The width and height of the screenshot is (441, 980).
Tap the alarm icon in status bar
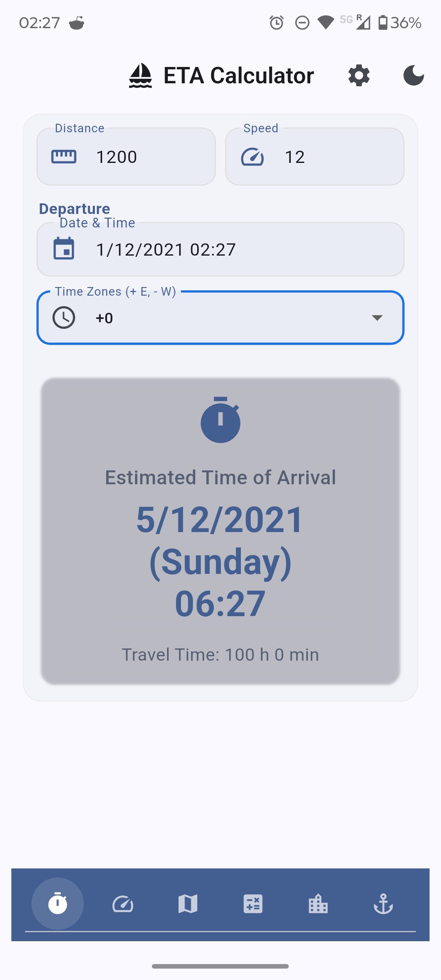coord(276,22)
